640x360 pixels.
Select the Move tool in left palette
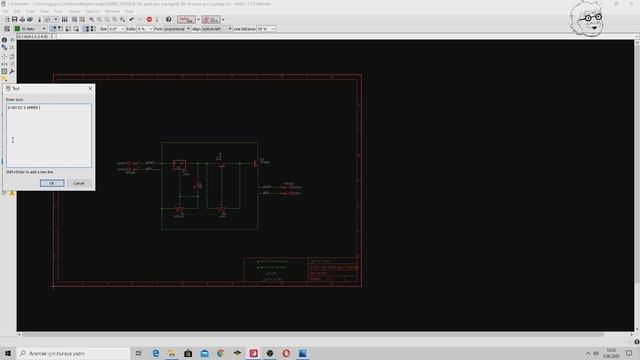pos(4,56)
